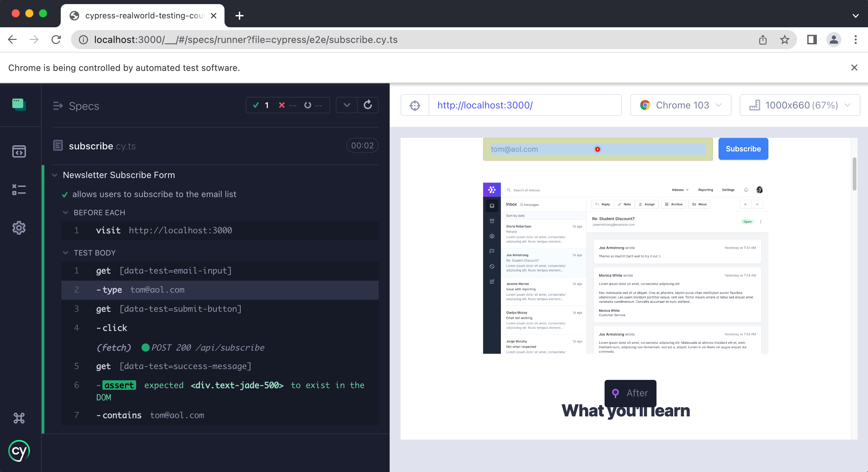Click the pending tests indicator

(312, 105)
